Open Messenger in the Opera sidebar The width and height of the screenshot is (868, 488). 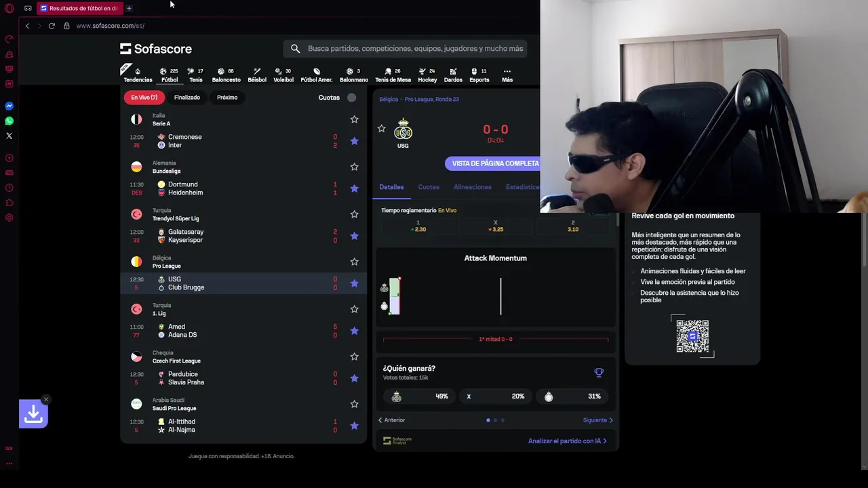coord(9,106)
